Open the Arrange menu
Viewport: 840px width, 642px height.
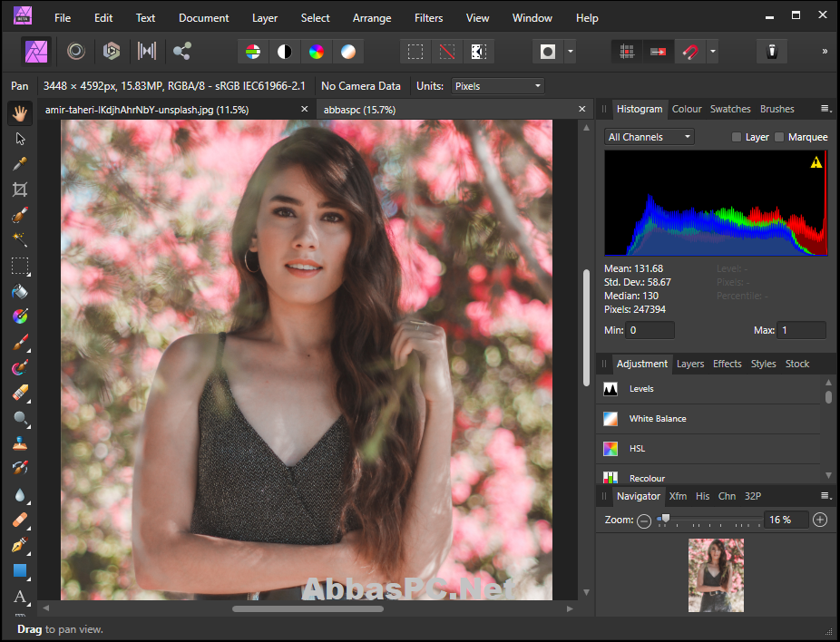[372, 17]
